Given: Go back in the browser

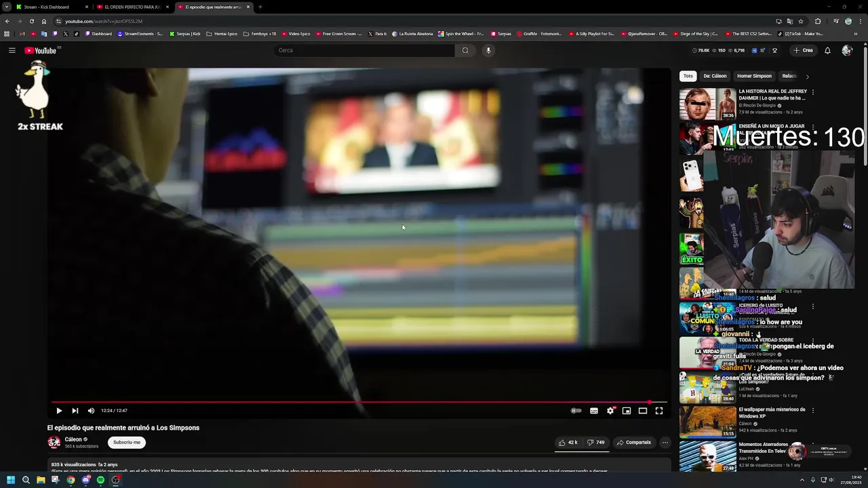Looking at the screenshot, I should pyautogui.click(x=7, y=21).
